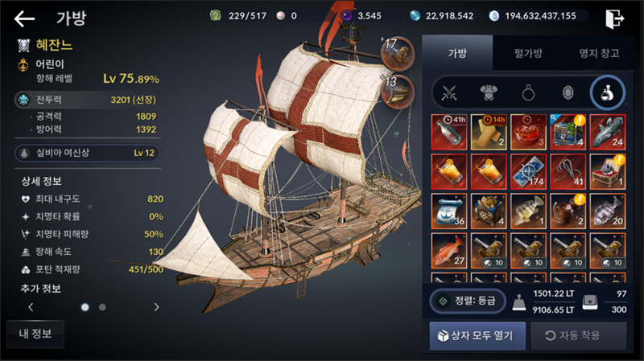644x361 pixels.
Task: Select the potion consumables filter icon
Action: (607, 93)
